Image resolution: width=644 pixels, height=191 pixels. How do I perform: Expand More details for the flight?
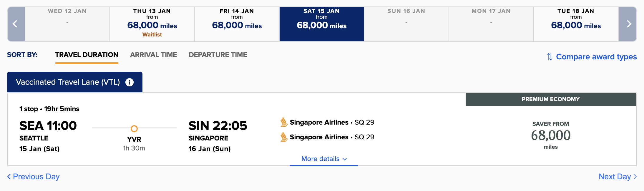coord(324,159)
